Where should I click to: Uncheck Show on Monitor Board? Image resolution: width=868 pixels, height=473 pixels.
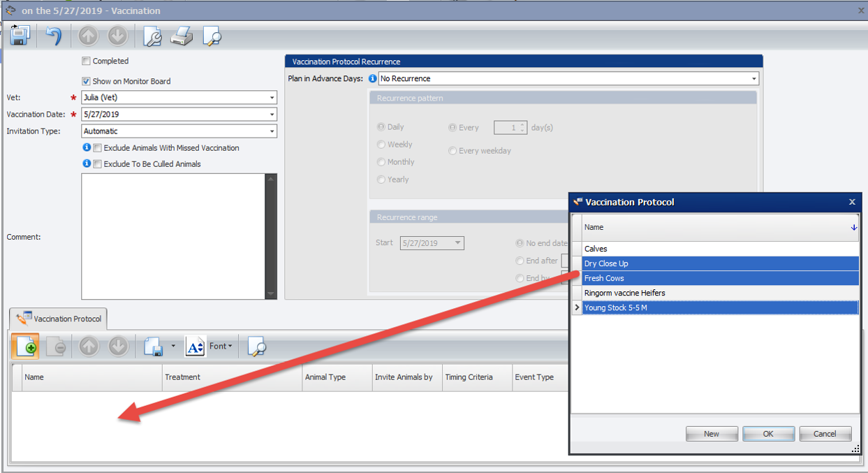87,81
